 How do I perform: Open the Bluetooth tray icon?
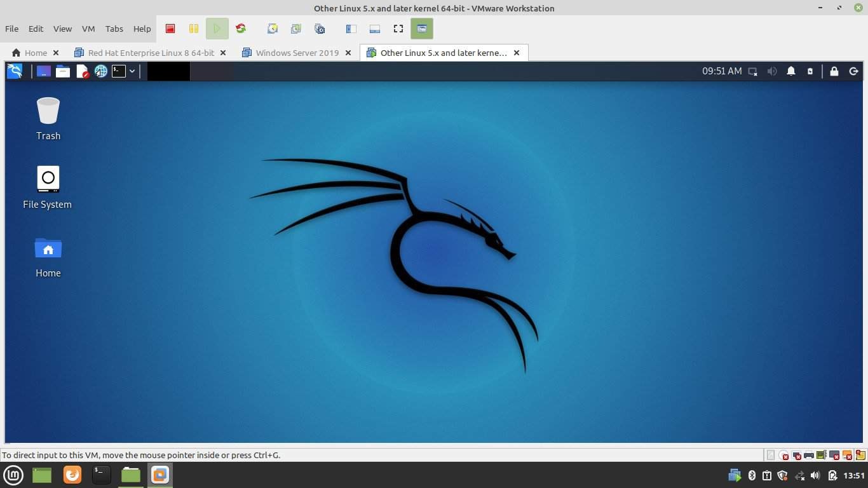752,475
